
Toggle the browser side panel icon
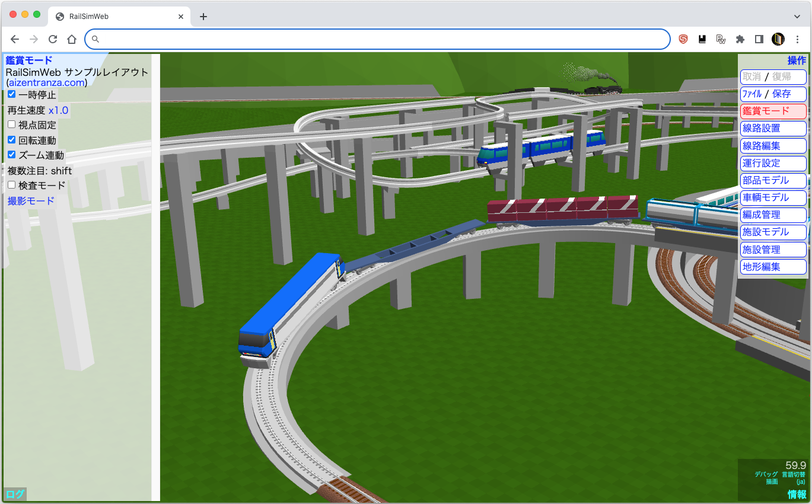[x=759, y=39]
